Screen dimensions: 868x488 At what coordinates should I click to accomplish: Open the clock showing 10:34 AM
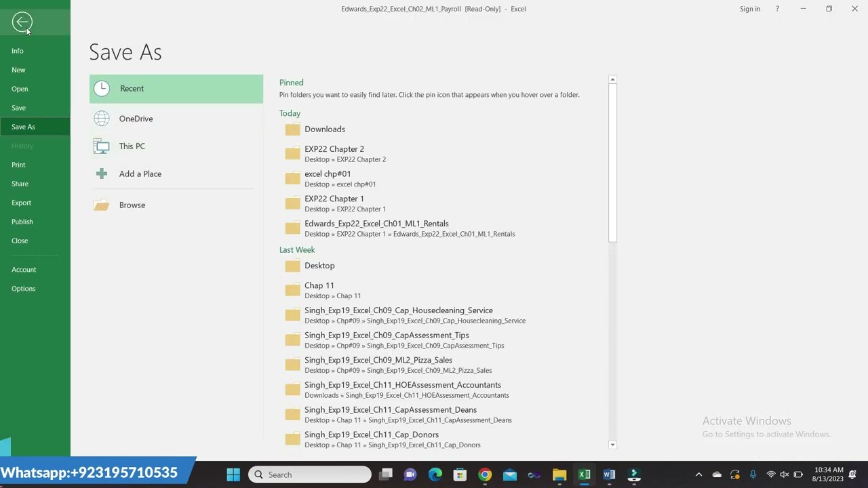point(828,474)
